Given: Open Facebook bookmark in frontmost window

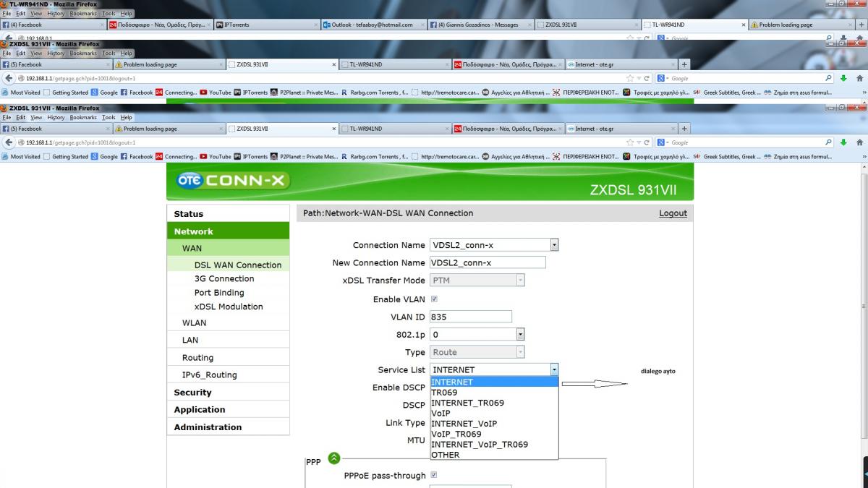Looking at the screenshot, I should pyautogui.click(x=137, y=156).
